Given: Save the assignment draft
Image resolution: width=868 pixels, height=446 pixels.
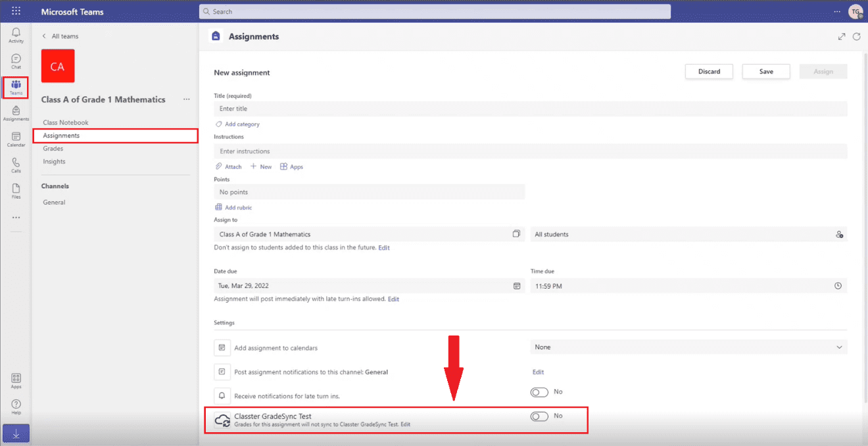Looking at the screenshot, I should 766,71.
